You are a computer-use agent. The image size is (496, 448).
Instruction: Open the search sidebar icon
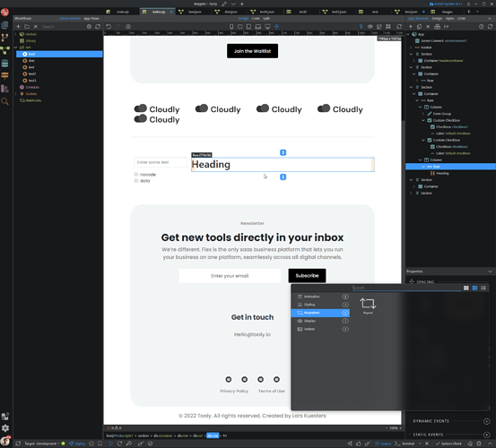[x=4, y=101]
